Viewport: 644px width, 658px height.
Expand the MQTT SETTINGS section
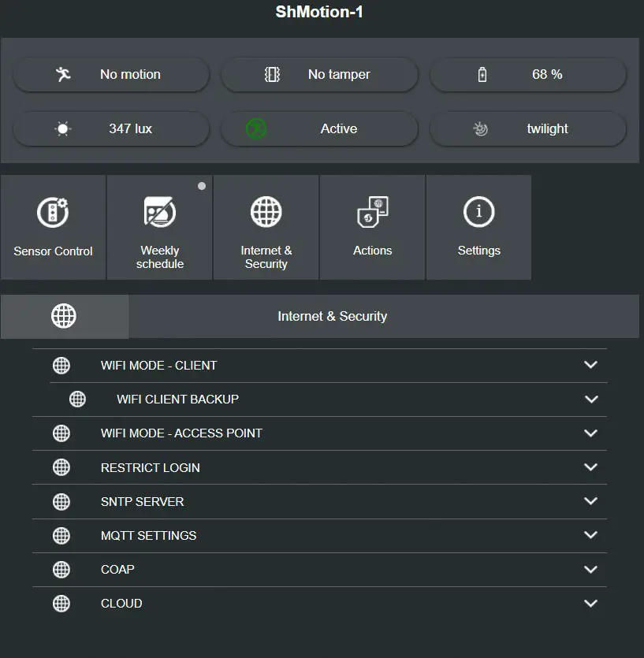[x=591, y=535]
